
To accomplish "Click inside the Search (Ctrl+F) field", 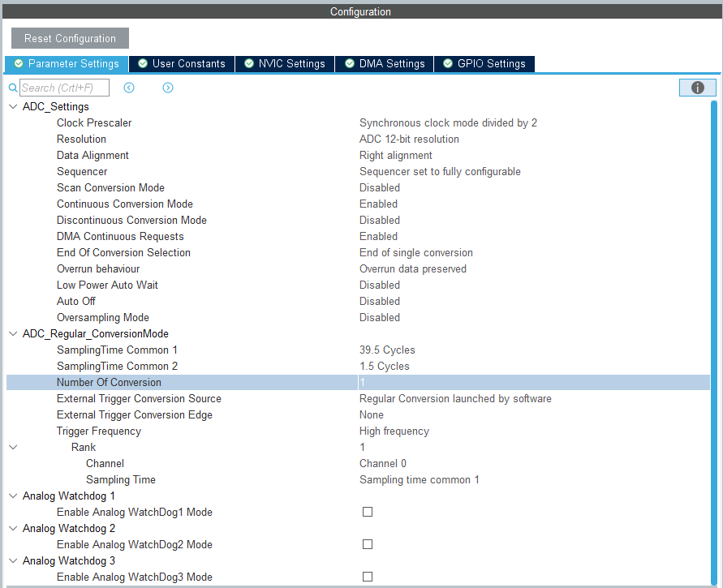I will click(x=65, y=87).
